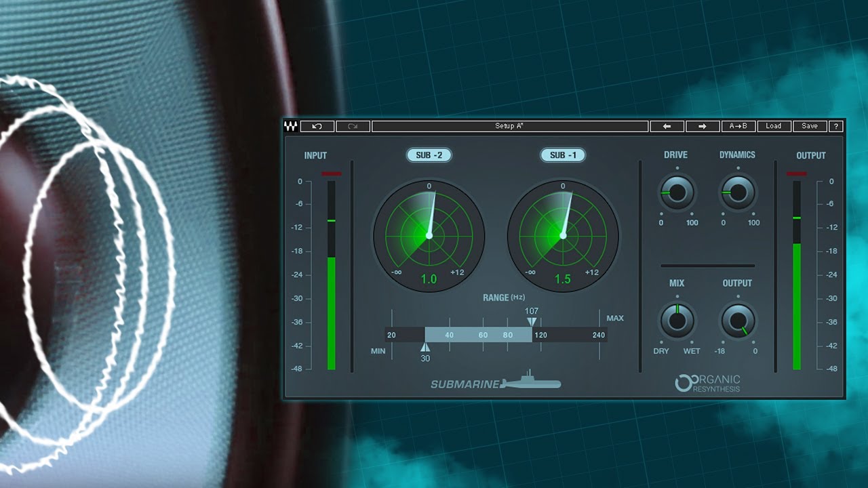The image size is (868, 488).
Task: Go to next preset with right arrow
Action: [703, 126]
